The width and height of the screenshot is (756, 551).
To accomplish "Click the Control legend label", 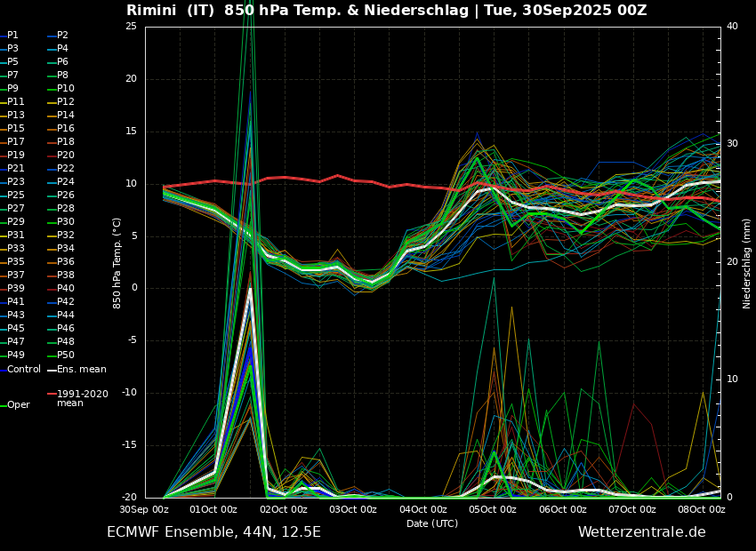I will (24, 369).
